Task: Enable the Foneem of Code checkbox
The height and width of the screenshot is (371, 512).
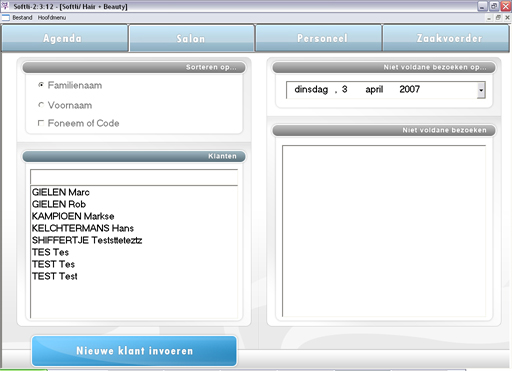Action: click(x=79, y=123)
